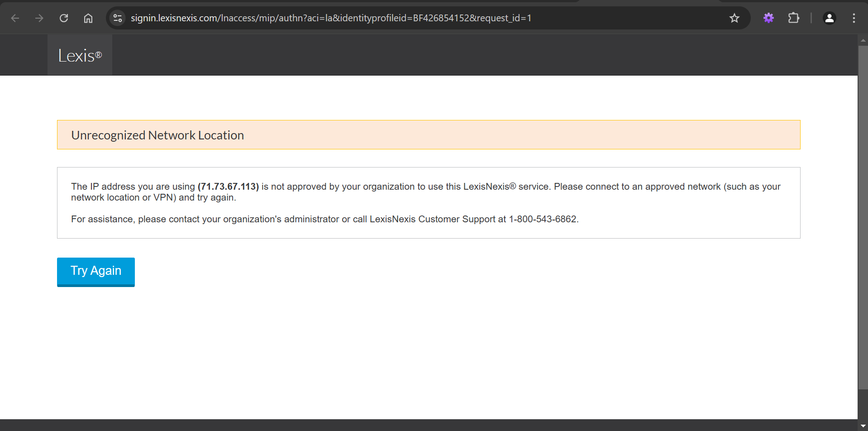This screenshot has height=431, width=868.
Task: Click the vertical scrollbar thumb
Action: coord(863,217)
